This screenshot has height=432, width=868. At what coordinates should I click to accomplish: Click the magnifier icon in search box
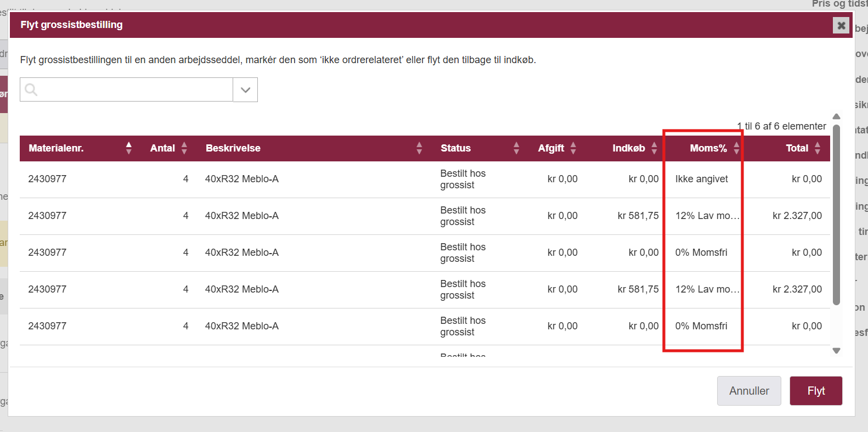pos(31,90)
